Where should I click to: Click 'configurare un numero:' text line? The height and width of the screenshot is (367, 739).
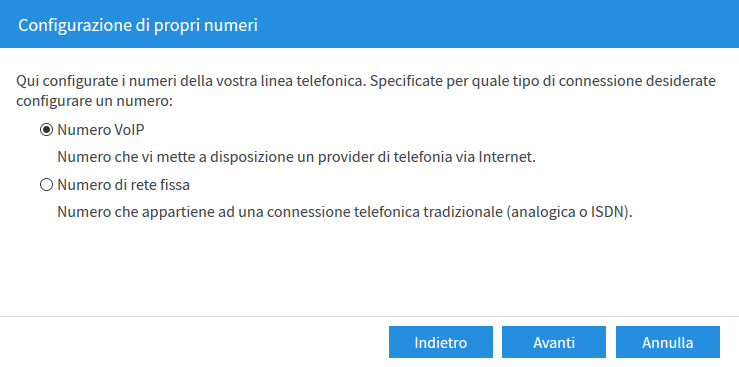pos(95,101)
